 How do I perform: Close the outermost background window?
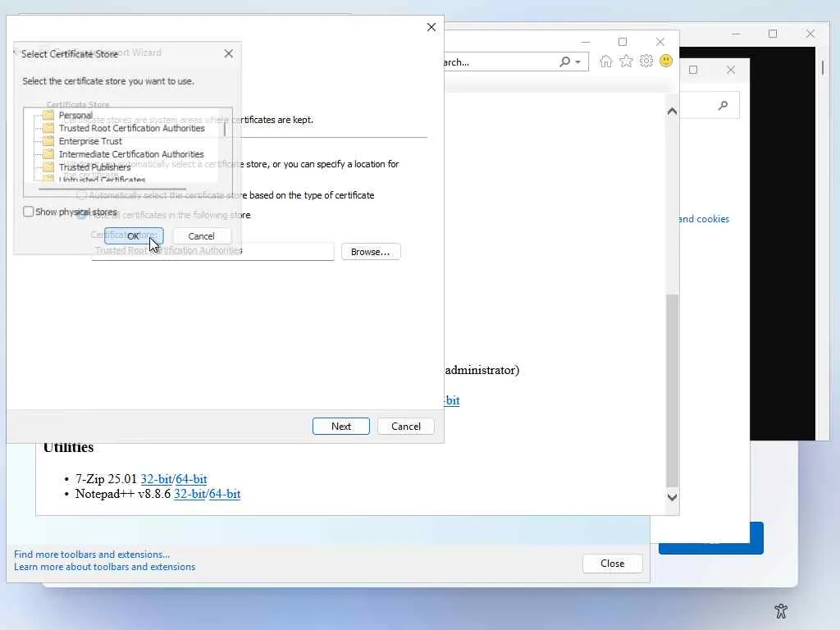point(810,34)
